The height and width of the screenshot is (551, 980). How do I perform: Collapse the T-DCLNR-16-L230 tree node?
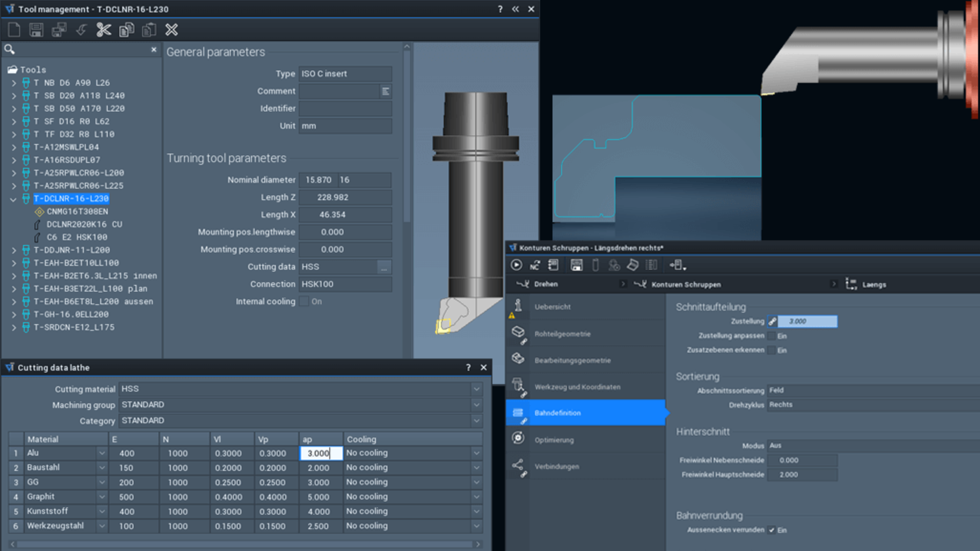click(x=13, y=199)
